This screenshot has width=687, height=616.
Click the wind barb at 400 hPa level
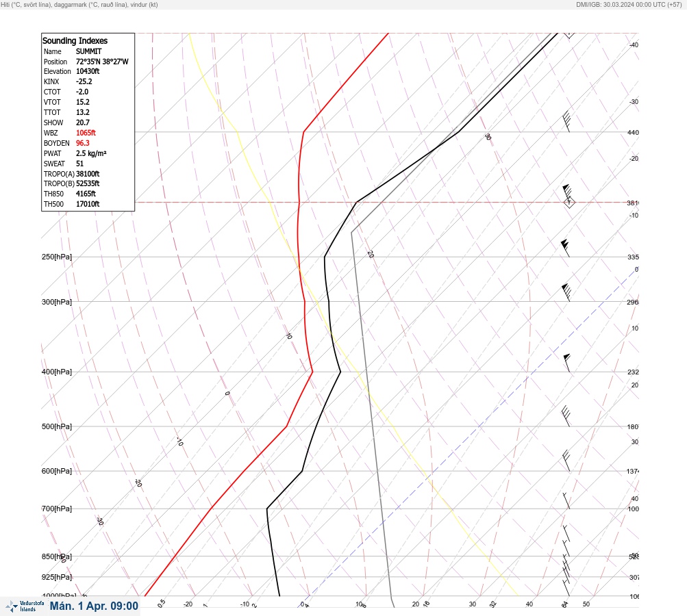567,363
